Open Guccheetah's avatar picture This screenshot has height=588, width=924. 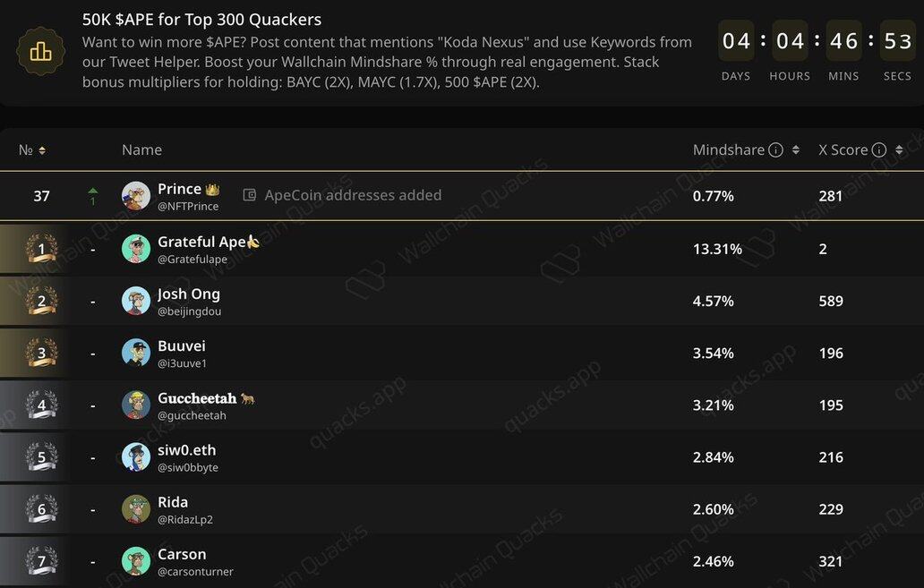(x=136, y=405)
